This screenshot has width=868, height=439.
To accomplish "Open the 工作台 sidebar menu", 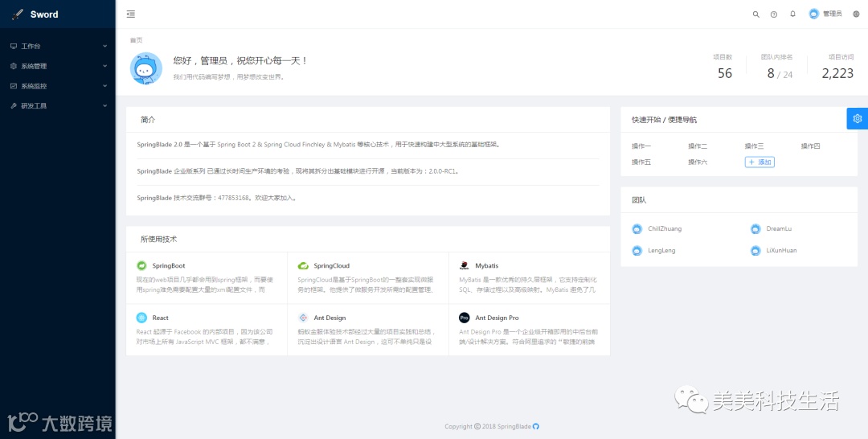I will click(x=58, y=46).
